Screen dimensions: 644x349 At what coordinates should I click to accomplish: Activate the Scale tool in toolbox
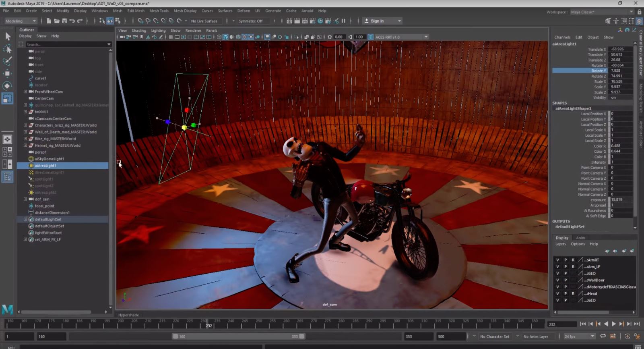[7, 98]
